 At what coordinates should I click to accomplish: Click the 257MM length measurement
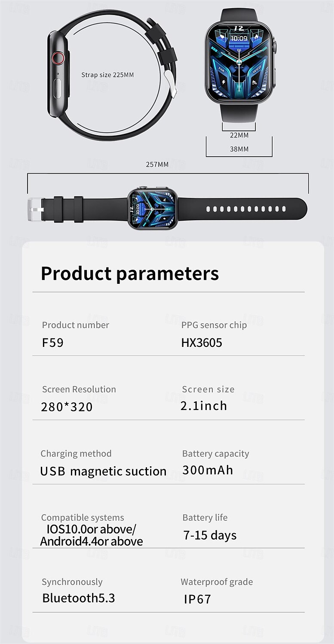(x=157, y=164)
